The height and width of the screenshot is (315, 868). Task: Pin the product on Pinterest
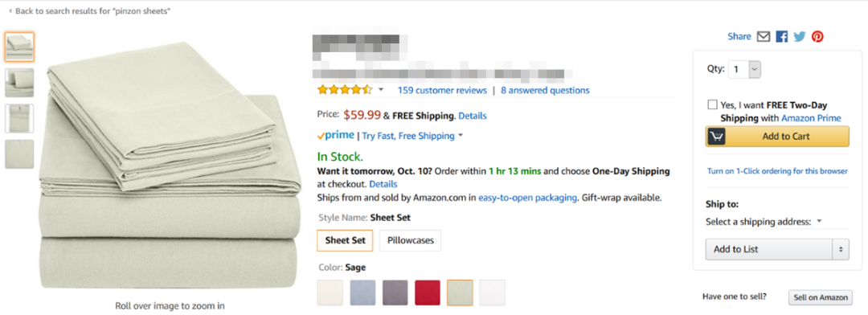(817, 36)
